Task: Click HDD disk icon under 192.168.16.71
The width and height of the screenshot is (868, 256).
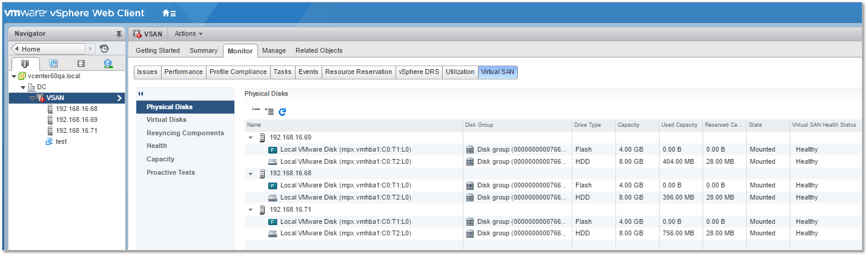Action: pyautogui.click(x=273, y=233)
